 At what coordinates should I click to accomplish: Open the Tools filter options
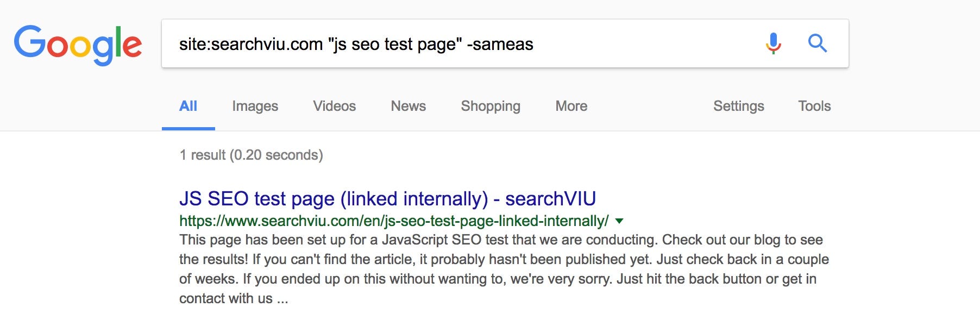[x=814, y=106]
